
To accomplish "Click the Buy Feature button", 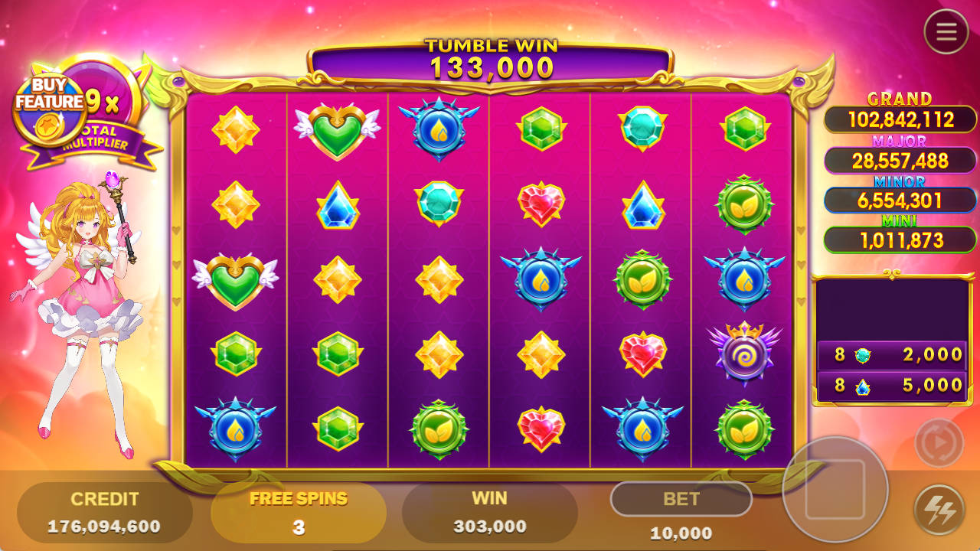I will click(x=50, y=109).
